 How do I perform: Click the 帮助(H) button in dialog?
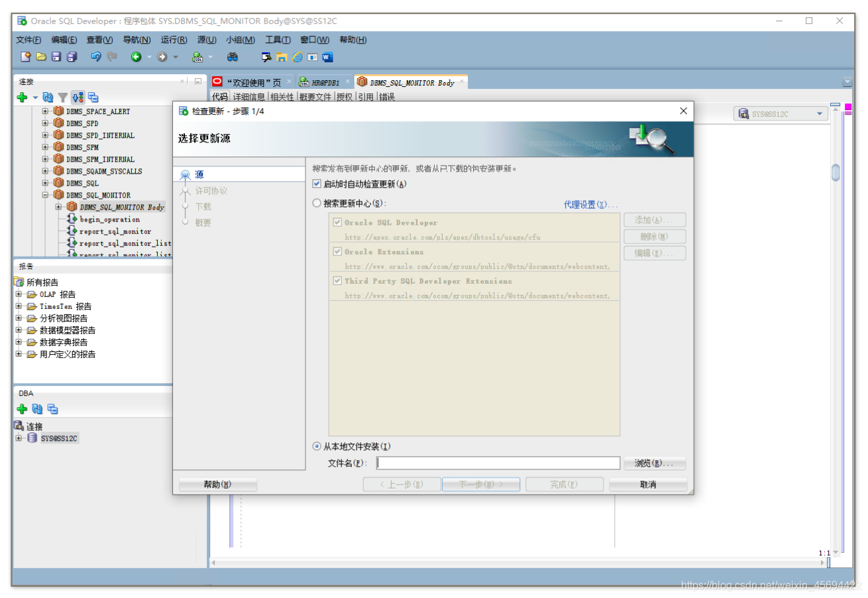[217, 485]
